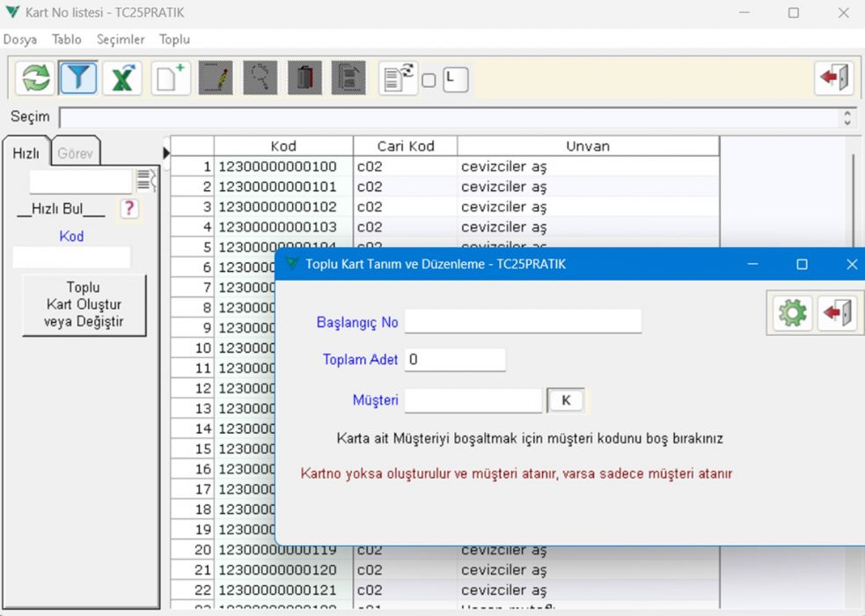Click the red door exit icon in main toolbar
The height and width of the screenshot is (616, 865).
point(832,78)
